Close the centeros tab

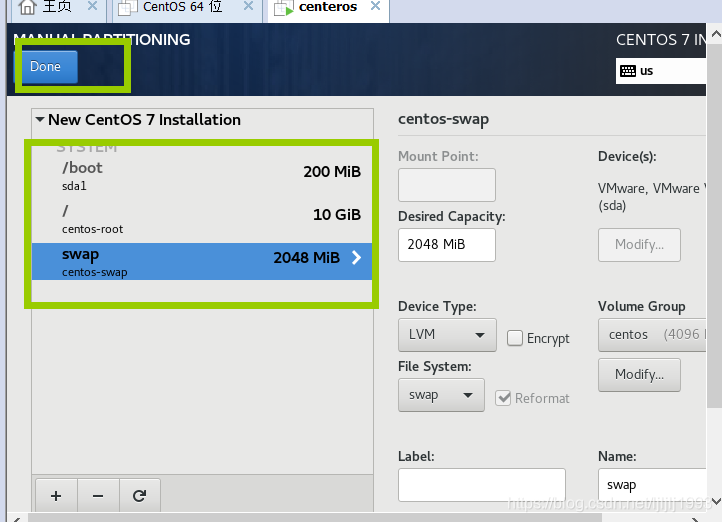tap(376, 6)
